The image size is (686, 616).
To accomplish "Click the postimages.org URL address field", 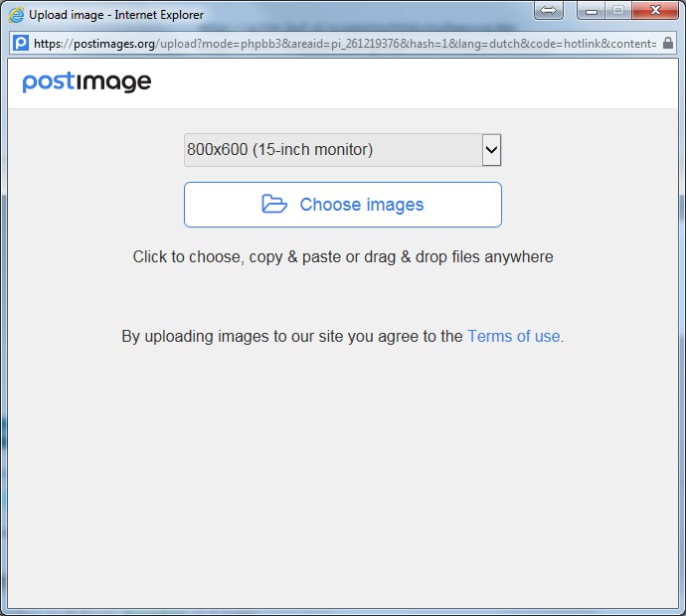I will click(x=345, y=44).
